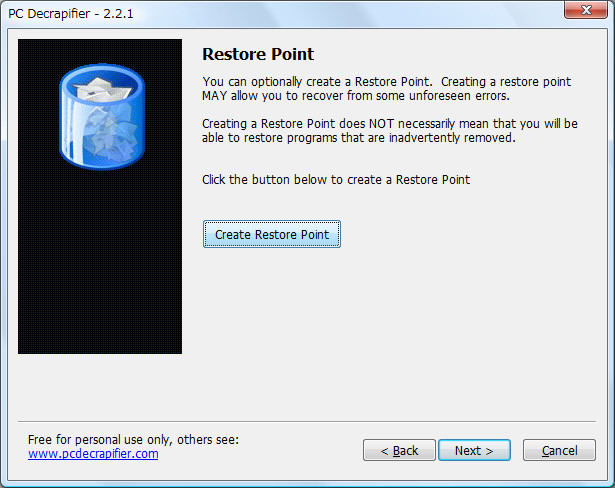Click the 'You can optionally create' paragraph
Image resolution: width=615 pixels, height=488 pixels.
[x=386, y=89]
